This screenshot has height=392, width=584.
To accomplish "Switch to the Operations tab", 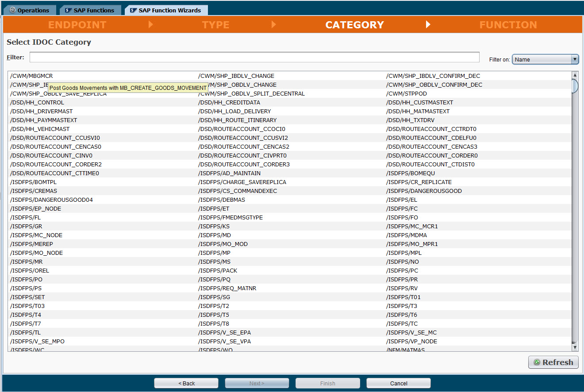I will tap(29, 10).
